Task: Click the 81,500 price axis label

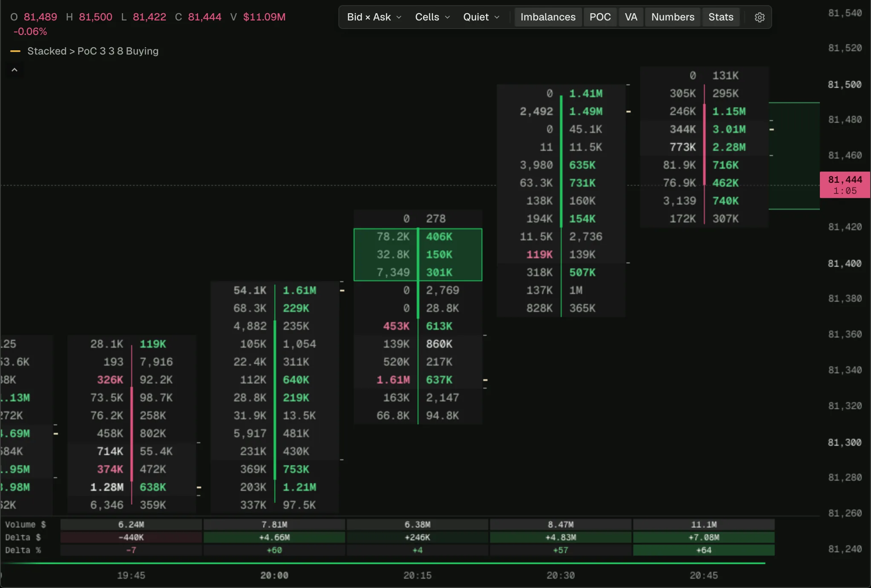Action: pyautogui.click(x=845, y=84)
